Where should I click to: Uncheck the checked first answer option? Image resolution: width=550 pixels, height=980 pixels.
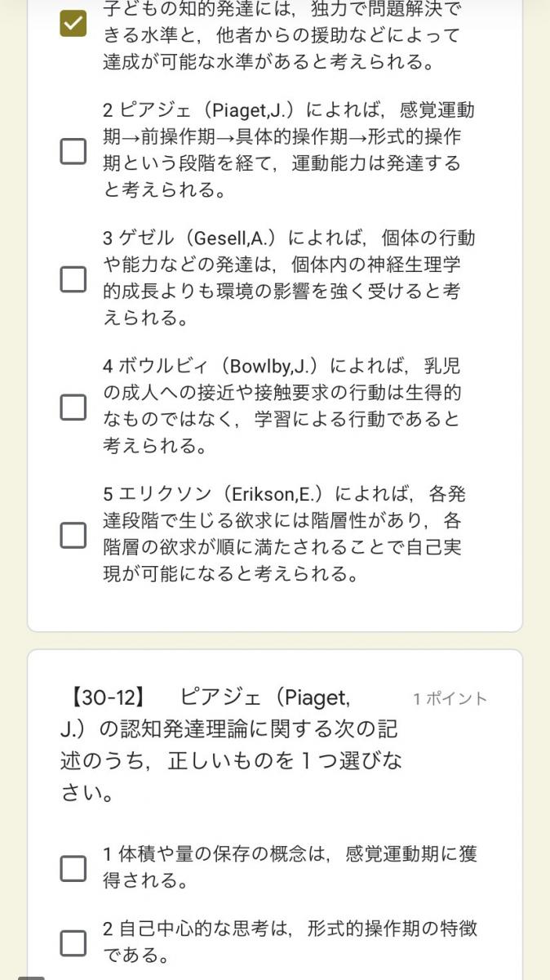(x=73, y=23)
